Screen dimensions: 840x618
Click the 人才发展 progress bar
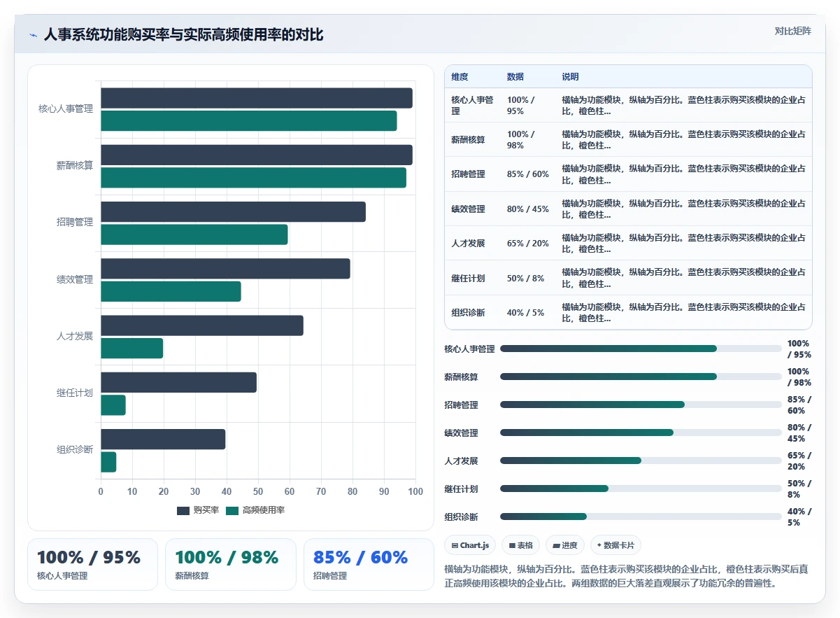(x=641, y=461)
